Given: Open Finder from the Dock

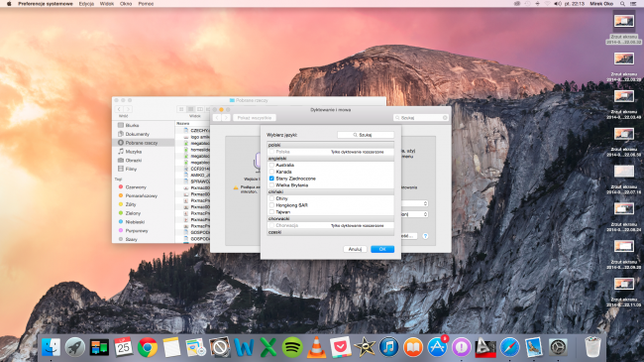Looking at the screenshot, I should (51, 347).
